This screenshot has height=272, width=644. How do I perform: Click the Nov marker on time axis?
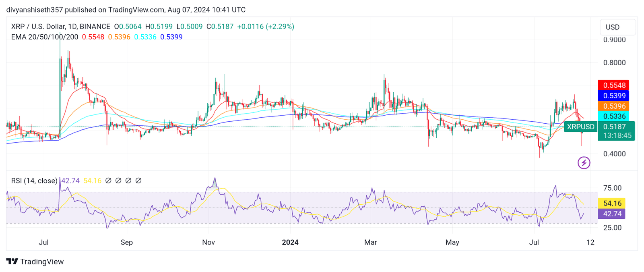tap(208, 242)
